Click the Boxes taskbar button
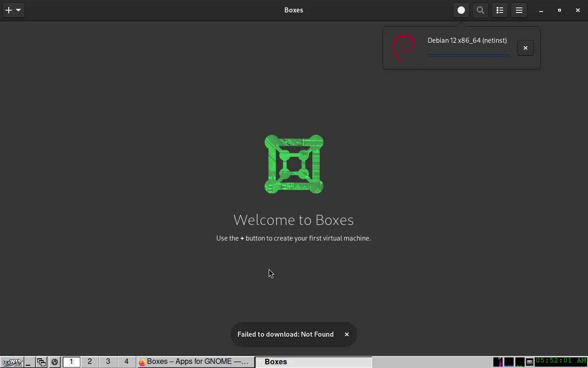The height and width of the screenshot is (368, 588). (x=314, y=362)
